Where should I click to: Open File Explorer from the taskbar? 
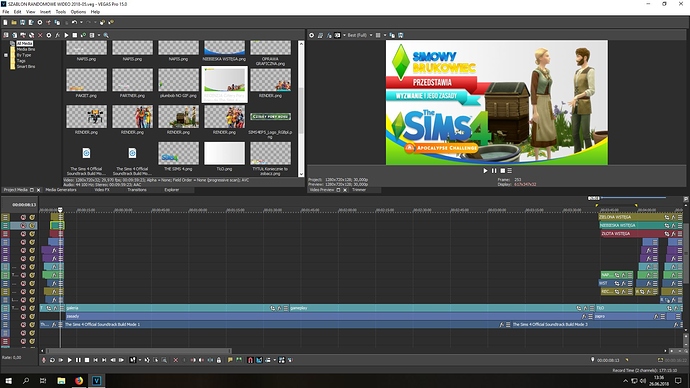coord(61,381)
